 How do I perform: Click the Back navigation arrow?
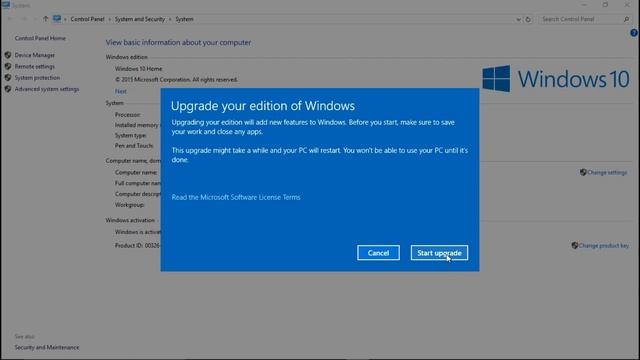[10, 19]
